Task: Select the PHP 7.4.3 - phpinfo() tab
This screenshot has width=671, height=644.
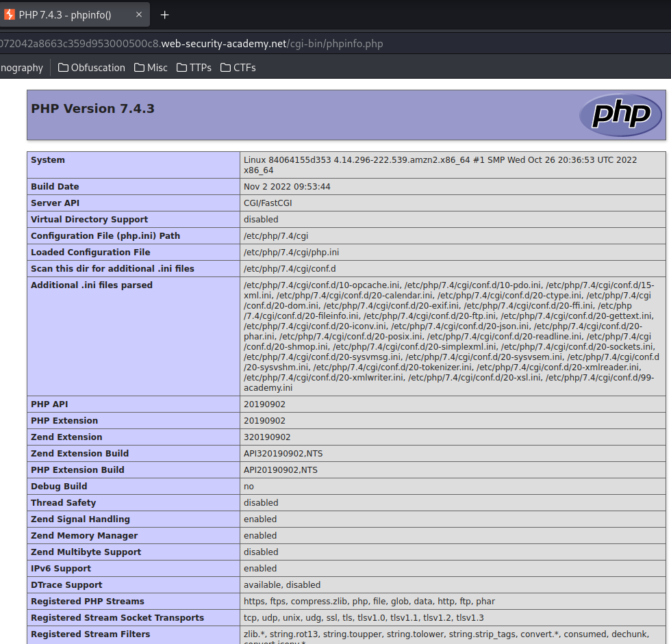Action: tap(75, 14)
